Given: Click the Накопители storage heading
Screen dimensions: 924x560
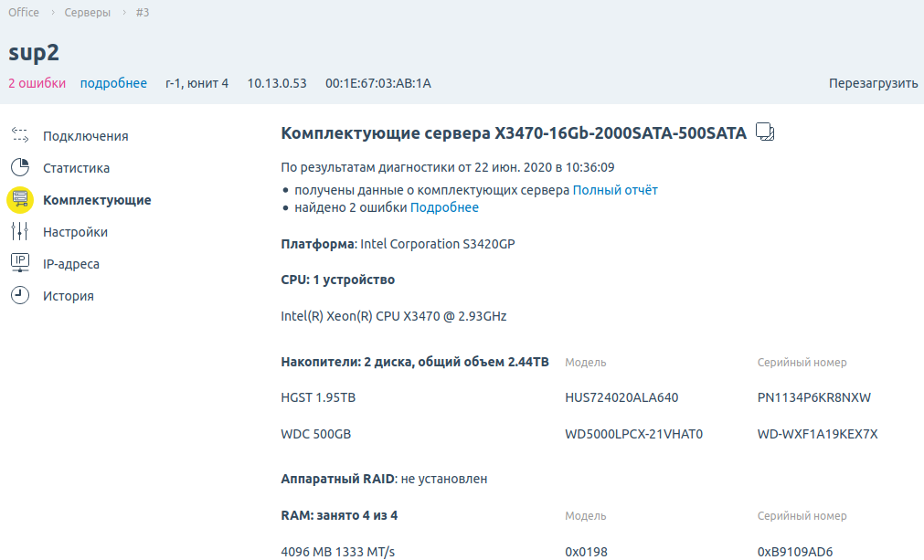Looking at the screenshot, I should 415,362.
